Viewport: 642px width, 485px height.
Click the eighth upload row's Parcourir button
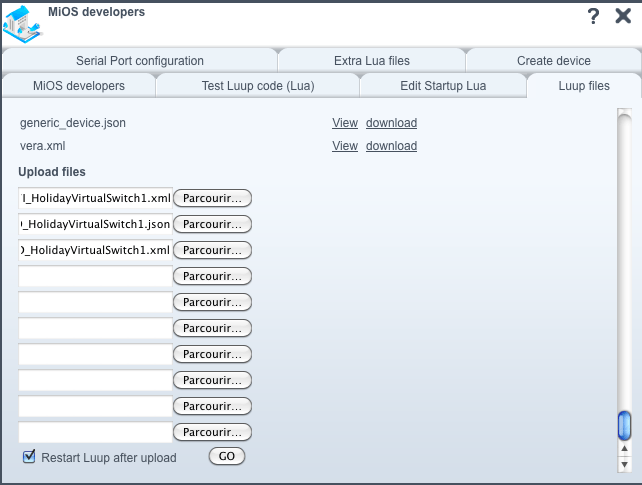pos(212,380)
